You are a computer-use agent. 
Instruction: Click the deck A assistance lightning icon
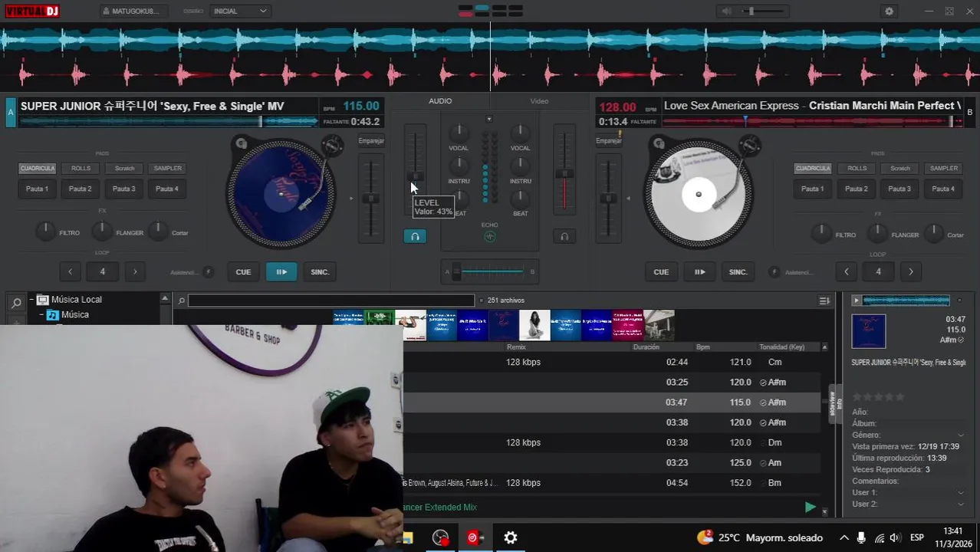pyautogui.click(x=208, y=272)
